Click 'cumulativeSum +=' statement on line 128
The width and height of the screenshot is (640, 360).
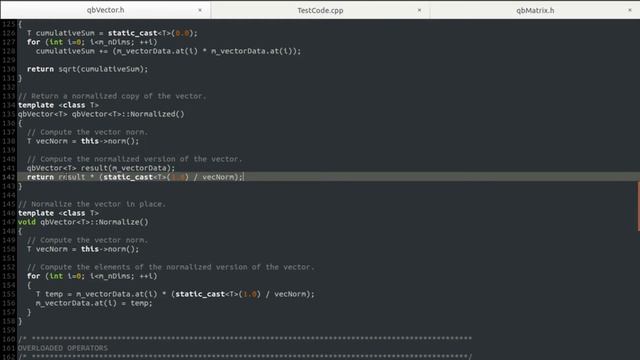pos(168,51)
